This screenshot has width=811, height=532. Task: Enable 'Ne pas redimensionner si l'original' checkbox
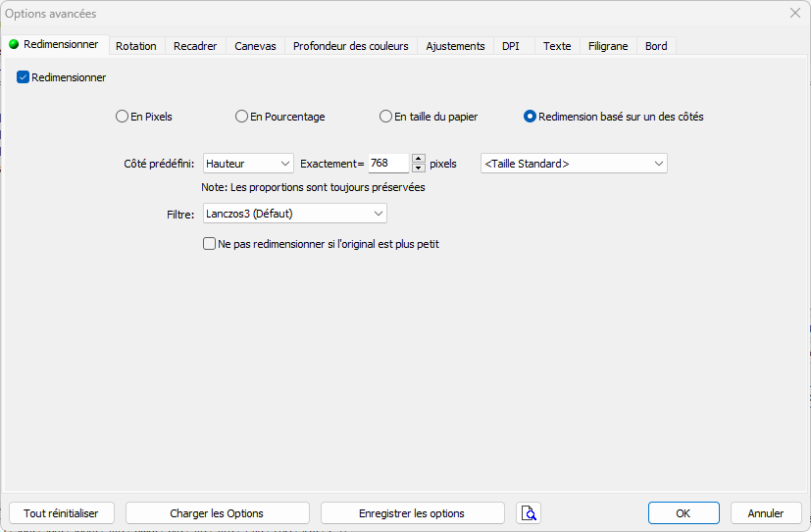[209, 244]
